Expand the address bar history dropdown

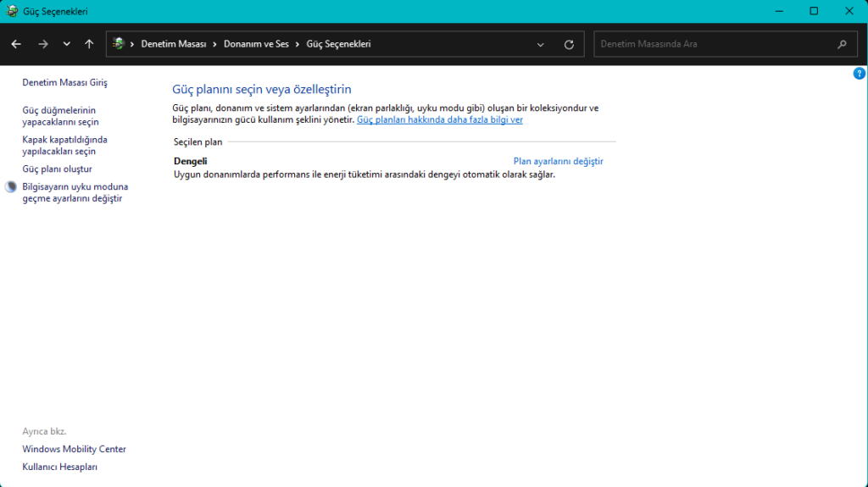pos(541,44)
